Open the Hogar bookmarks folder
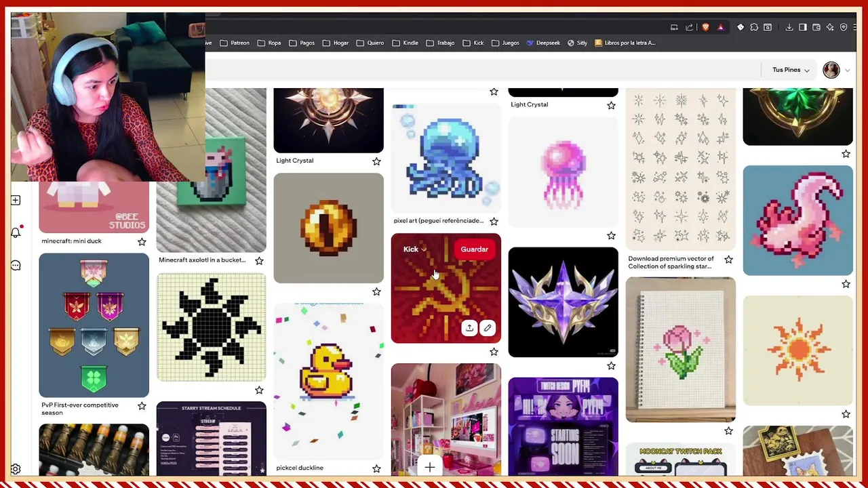Viewport: 868px width, 488px height. click(336, 43)
